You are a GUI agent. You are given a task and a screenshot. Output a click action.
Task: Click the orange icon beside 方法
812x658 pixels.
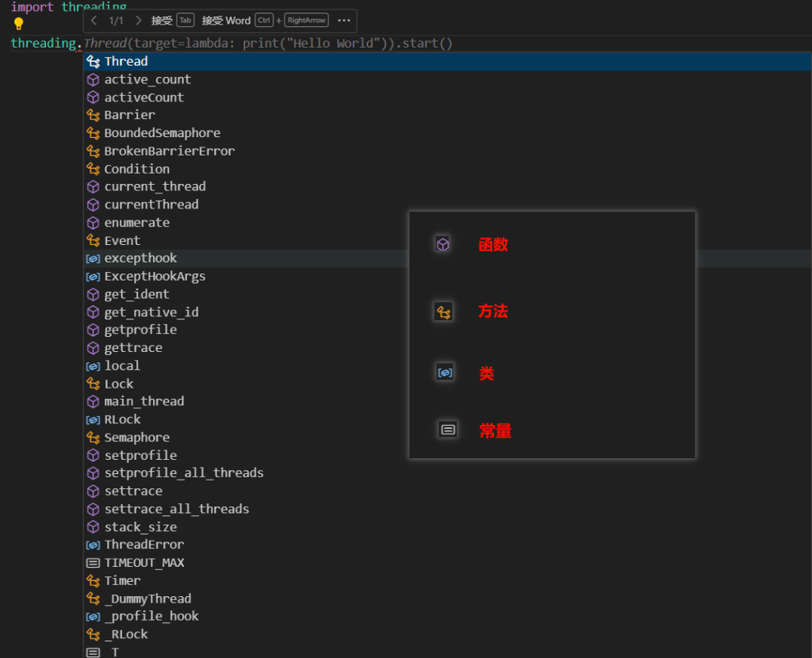443,312
